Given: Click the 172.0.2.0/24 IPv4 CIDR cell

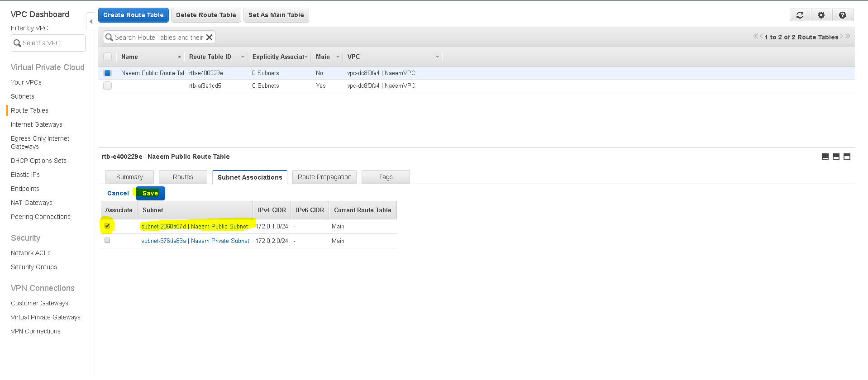Looking at the screenshot, I should (272, 241).
